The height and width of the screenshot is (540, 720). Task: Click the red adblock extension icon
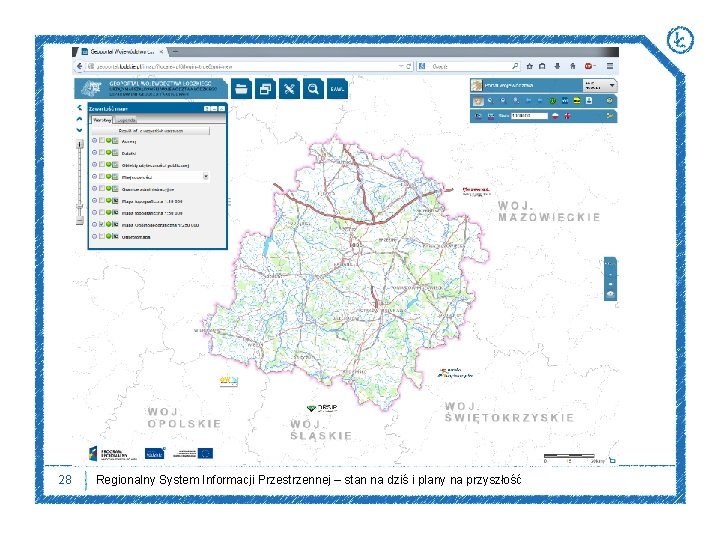pos(588,66)
